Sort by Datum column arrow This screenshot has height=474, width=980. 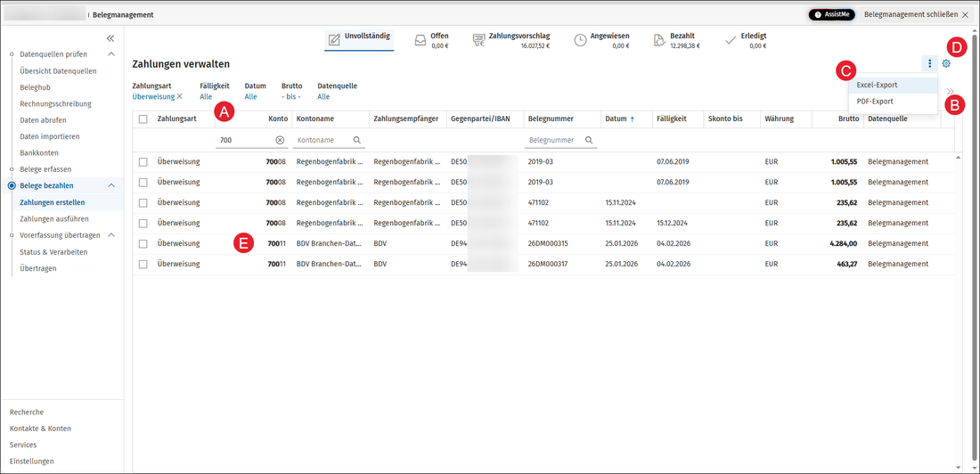point(632,118)
